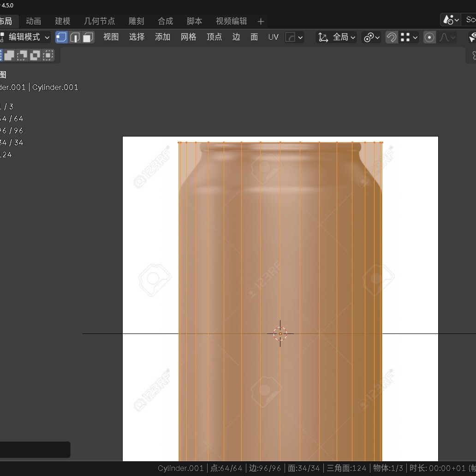This screenshot has width=476, height=476.
Task: Open the 视图 menu in viewport header
Action: pyautogui.click(x=111, y=37)
